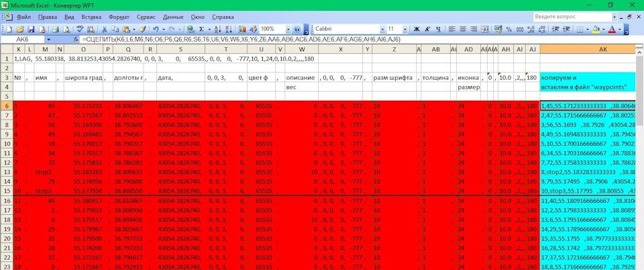The height and width of the screenshot is (270, 644).
Task: Expand the undo history dropdown arrow
Action: click(x=164, y=30)
